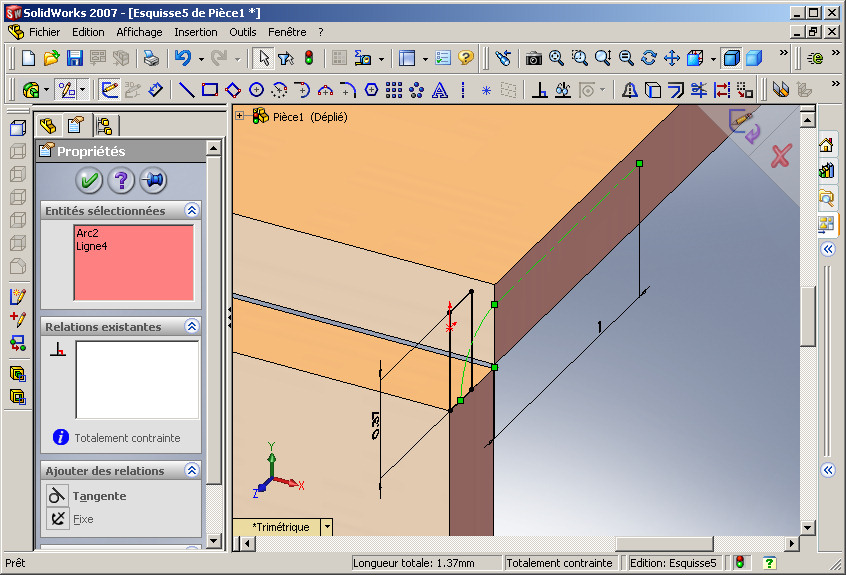The image size is (846, 575).
Task: Click the Undo arrow icon
Action: tap(183, 58)
